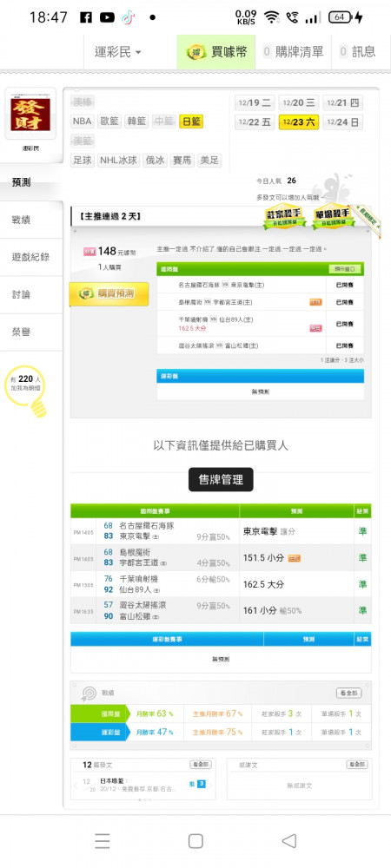This screenshot has height=868, width=391.
Task: Tap the lightbulb 加我為明燈 follow icon
Action: coord(27,391)
